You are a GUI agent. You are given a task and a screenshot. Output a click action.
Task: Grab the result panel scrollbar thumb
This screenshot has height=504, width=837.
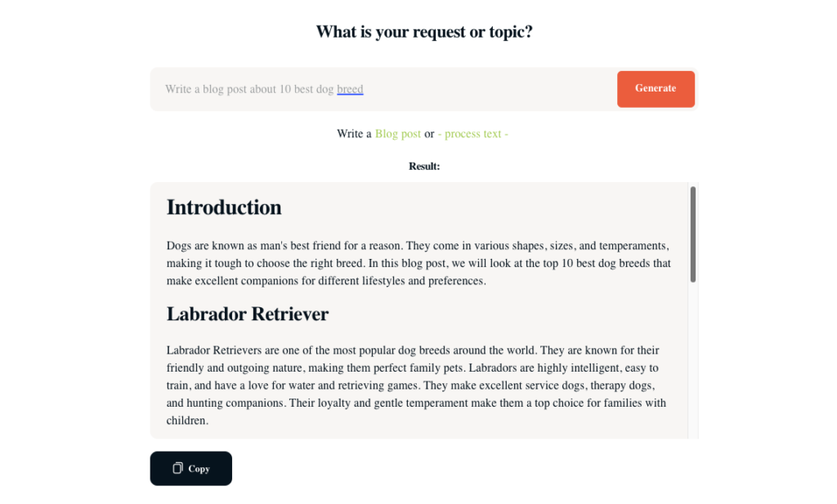tap(693, 234)
